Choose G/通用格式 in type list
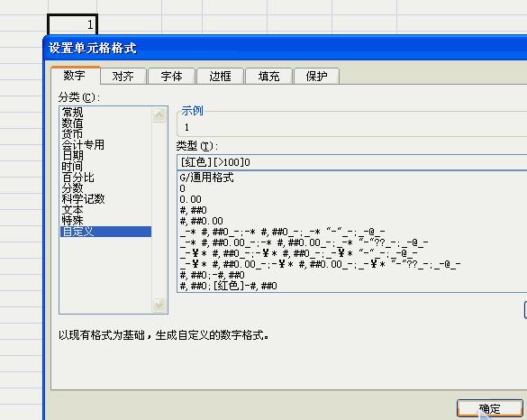This screenshot has width=527, height=420. [x=352, y=178]
